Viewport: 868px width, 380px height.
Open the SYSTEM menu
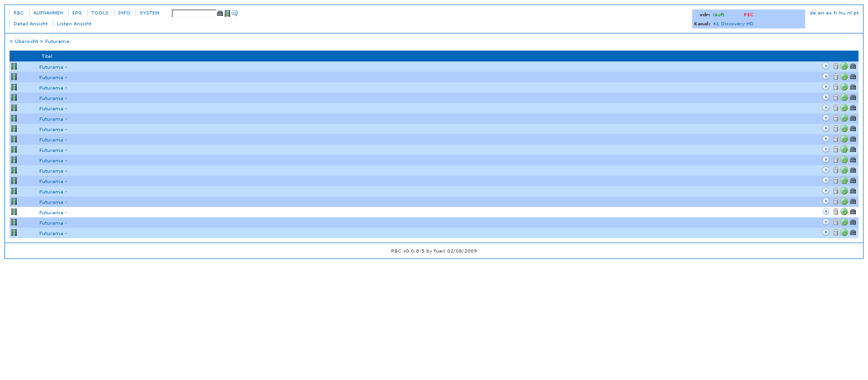[x=149, y=13]
